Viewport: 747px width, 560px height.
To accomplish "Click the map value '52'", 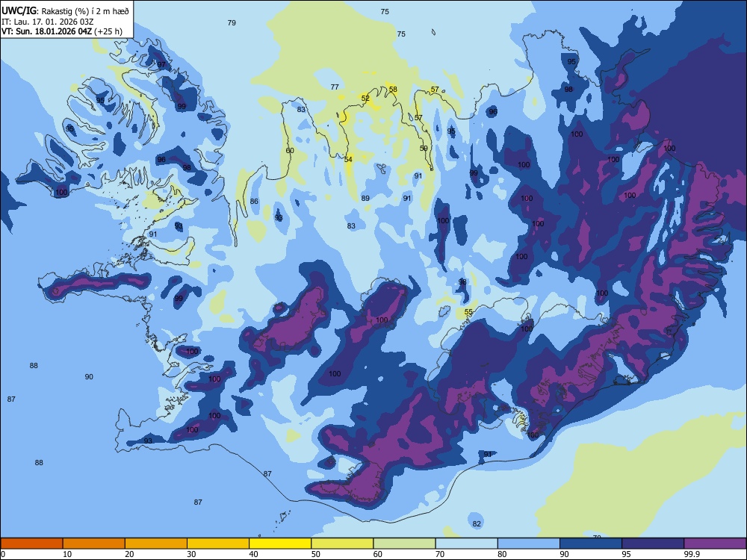I will coord(365,98).
